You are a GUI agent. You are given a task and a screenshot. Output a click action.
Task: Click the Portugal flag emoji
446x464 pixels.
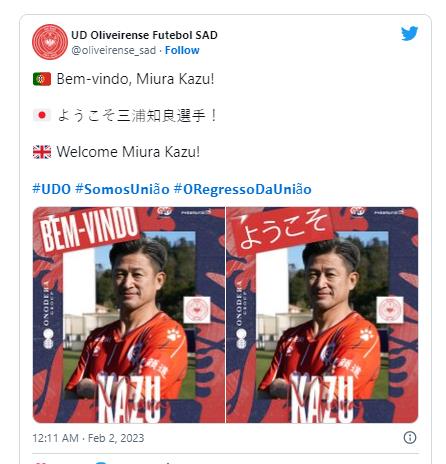point(42,79)
